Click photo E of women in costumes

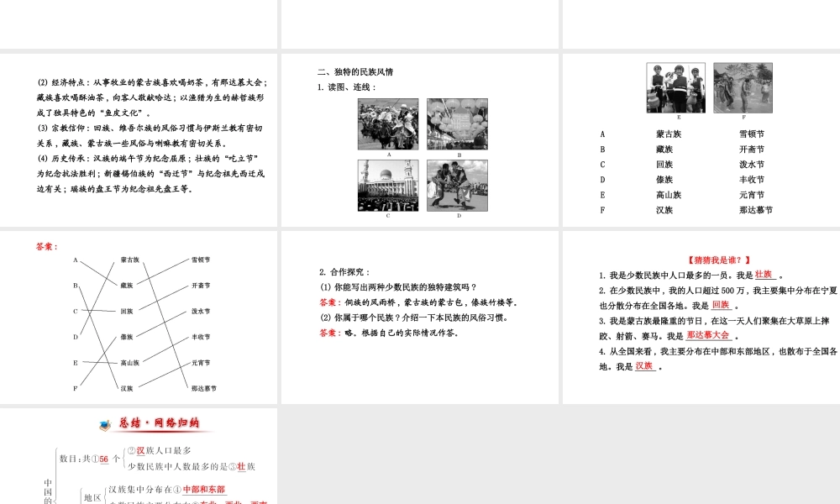[675, 88]
